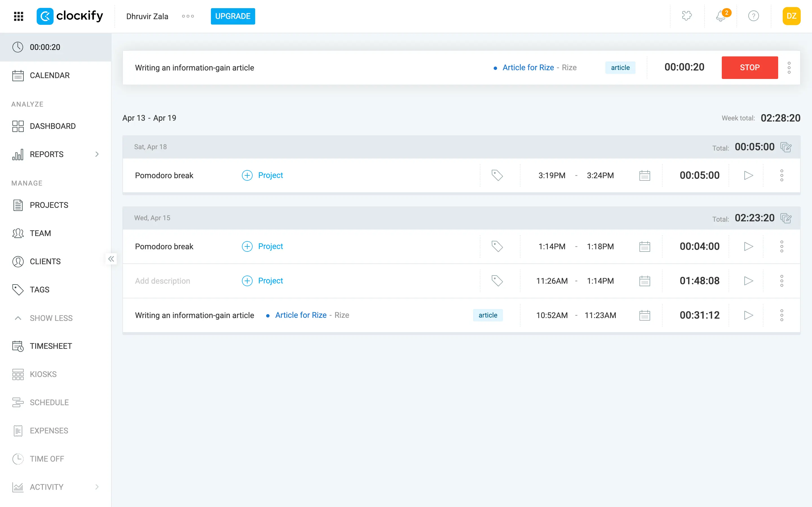Edit the 10:52AM start time
This screenshot has height=507, width=812.
click(x=552, y=315)
